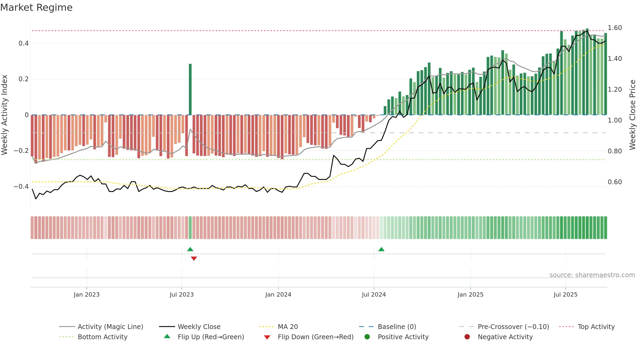
Task: Click the red triangle icon in Flip Down legend
Action: tap(267, 337)
